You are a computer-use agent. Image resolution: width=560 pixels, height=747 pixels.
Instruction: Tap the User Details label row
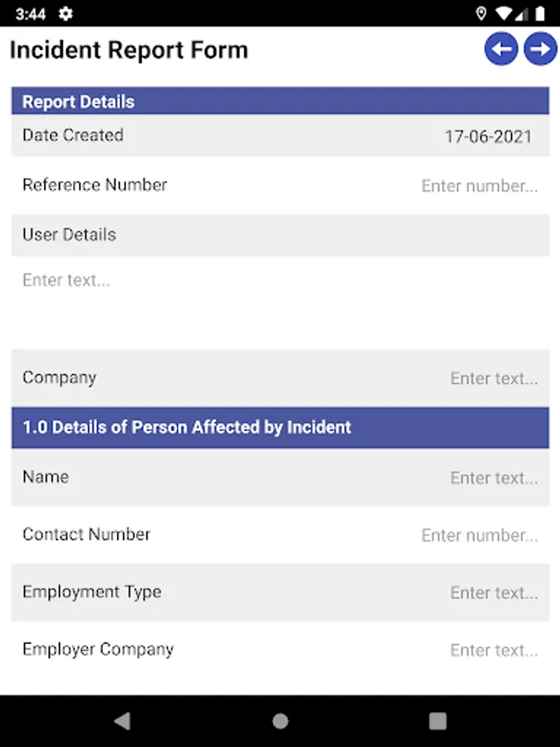click(280, 235)
